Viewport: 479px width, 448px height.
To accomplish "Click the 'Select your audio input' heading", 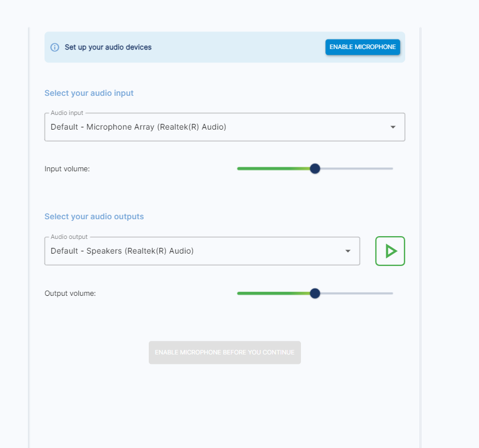I will [x=89, y=93].
